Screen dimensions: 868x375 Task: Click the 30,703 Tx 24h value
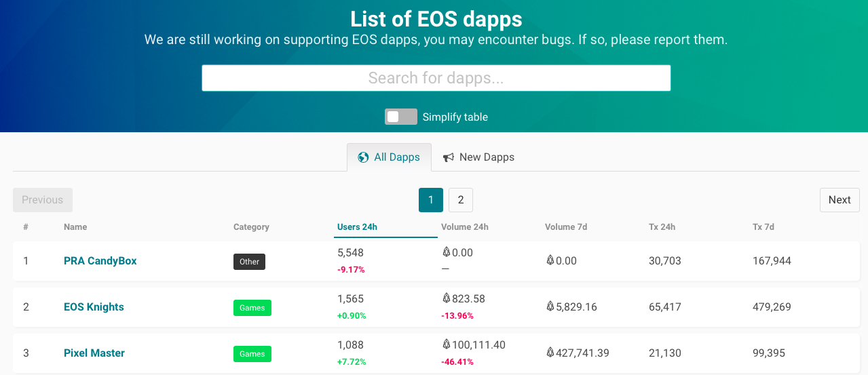click(665, 261)
